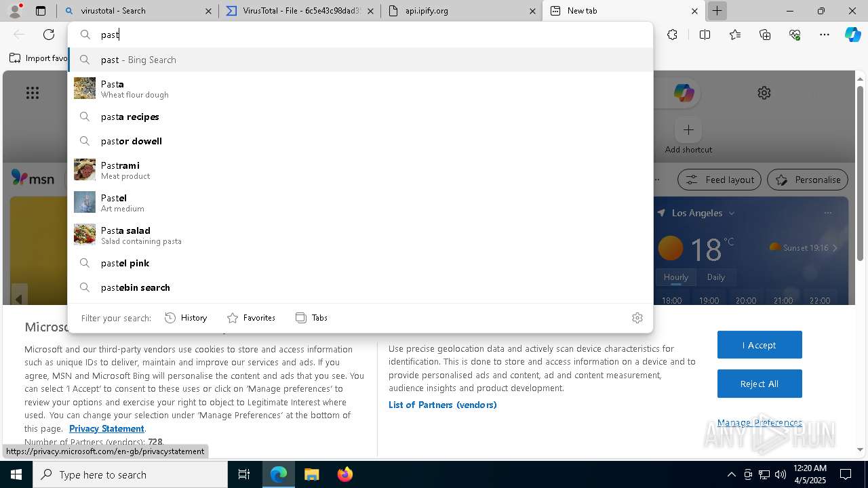Select the New tab browser tab

pyautogui.click(x=623, y=11)
